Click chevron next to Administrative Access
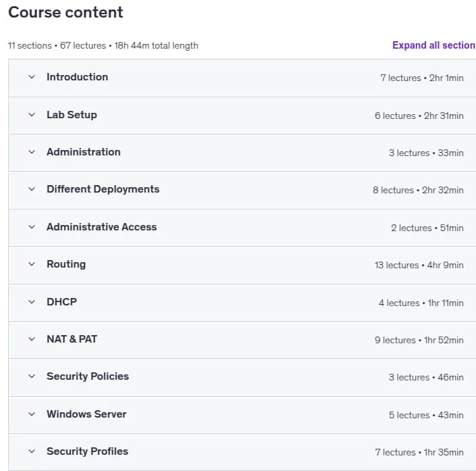The image size is (476, 471). pos(32,227)
